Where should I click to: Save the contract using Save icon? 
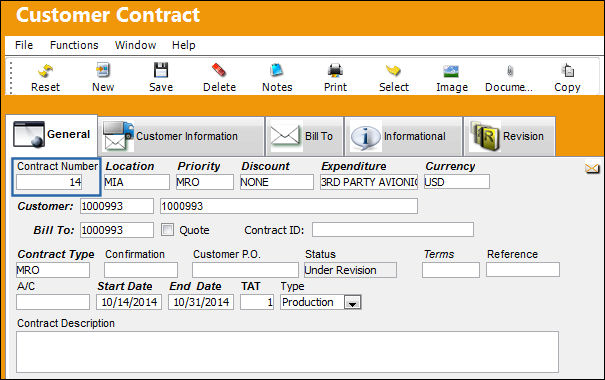pos(161,71)
